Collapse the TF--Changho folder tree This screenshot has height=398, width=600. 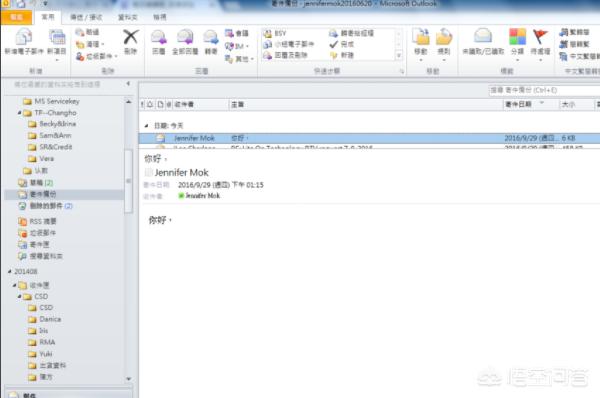[x=19, y=113]
